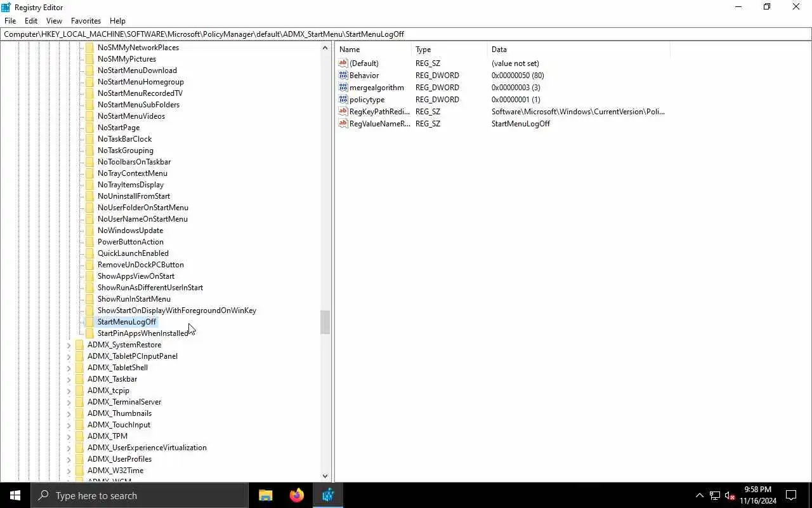The image size is (812, 508).
Task: Open the Edit menu
Action: 31,21
